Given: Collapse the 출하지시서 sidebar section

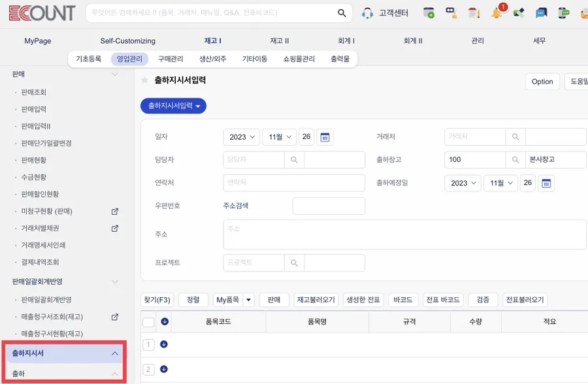Looking at the screenshot, I should (115, 353).
